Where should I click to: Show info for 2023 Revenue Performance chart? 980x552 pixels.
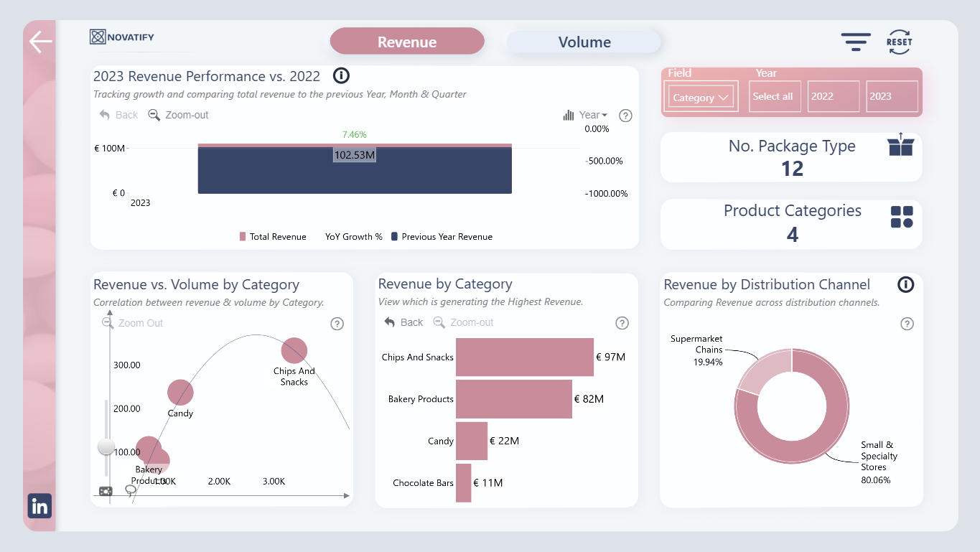(341, 75)
